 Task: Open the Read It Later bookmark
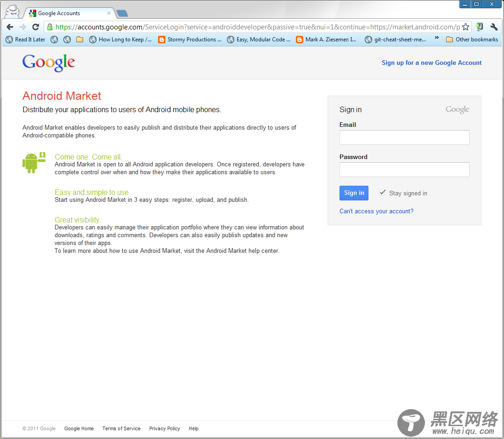[x=26, y=40]
